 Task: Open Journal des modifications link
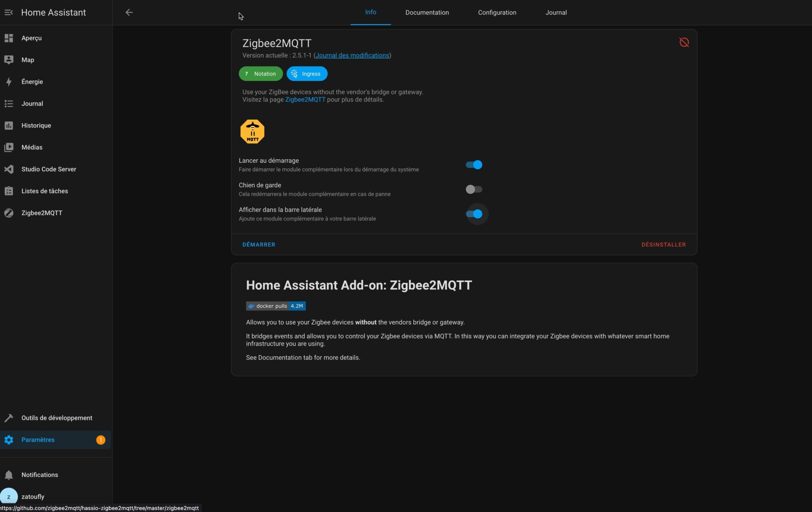pyautogui.click(x=352, y=55)
